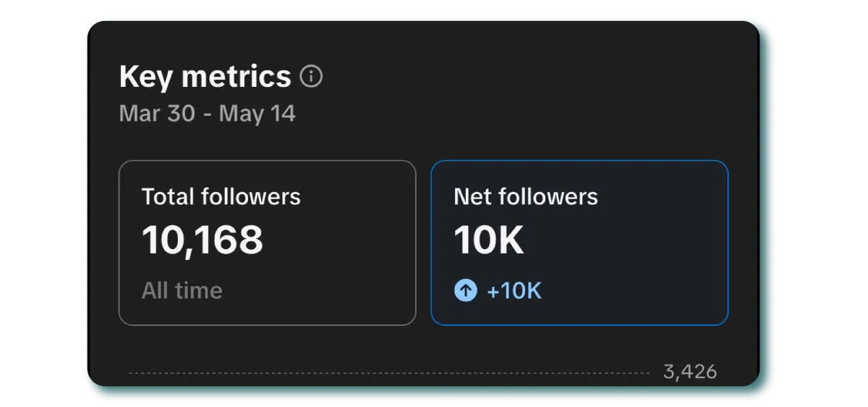Click the word 'Key' in the heading
This screenshot has width=868, height=407.
click(x=144, y=77)
